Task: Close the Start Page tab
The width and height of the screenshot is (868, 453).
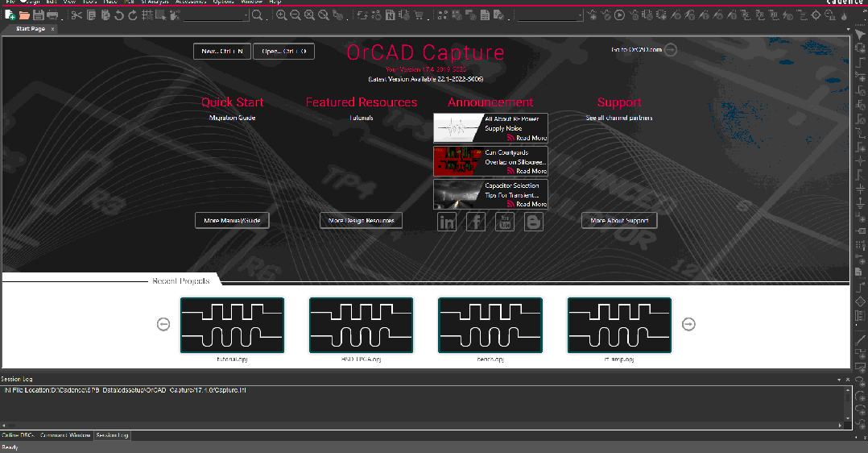Action: click(x=52, y=29)
